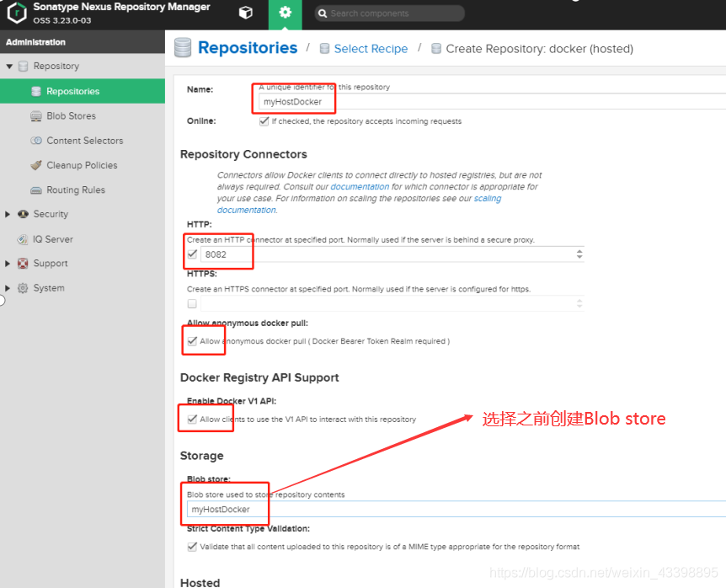Click the Routing Rules icon
Screen dimensions: 726x588
coord(36,190)
